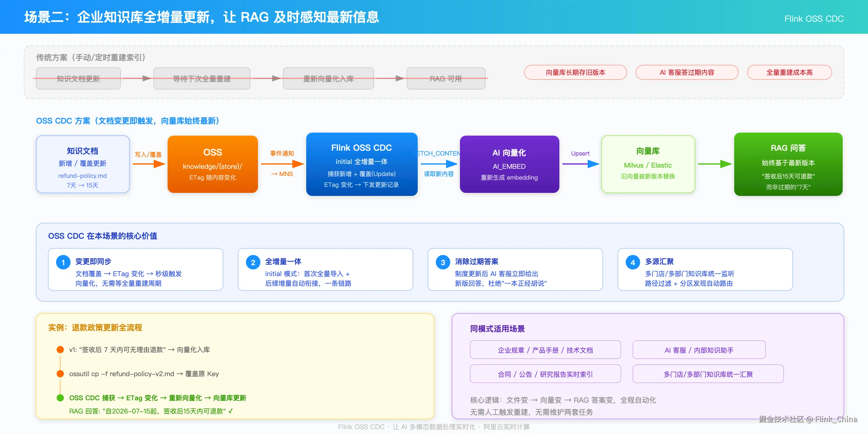868x434 pixels.
Task: Click the 重新生成 embedding text
Action: (x=509, y=178)
